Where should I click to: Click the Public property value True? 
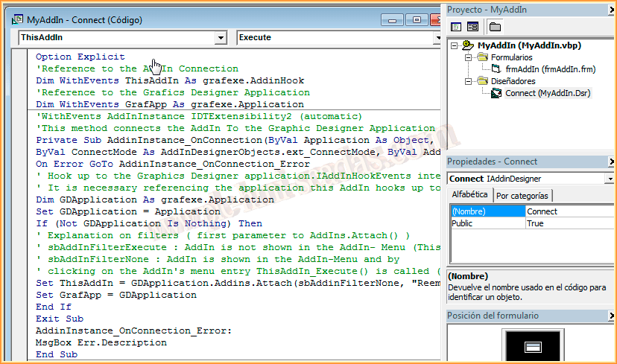(x=566, y=223)
